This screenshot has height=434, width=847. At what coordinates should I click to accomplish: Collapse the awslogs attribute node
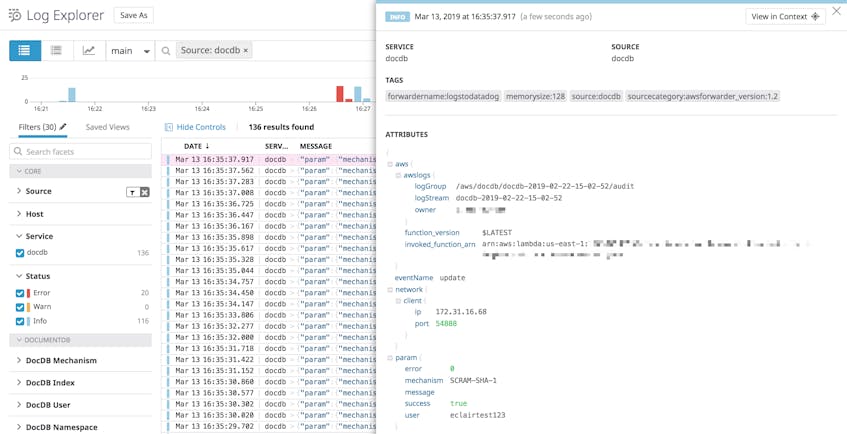[x=399, y=175]
